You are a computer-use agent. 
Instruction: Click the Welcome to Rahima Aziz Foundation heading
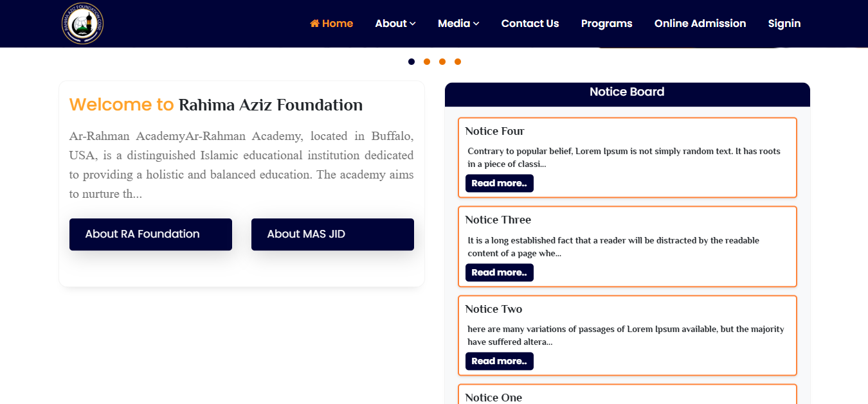[x=216, y=105]
